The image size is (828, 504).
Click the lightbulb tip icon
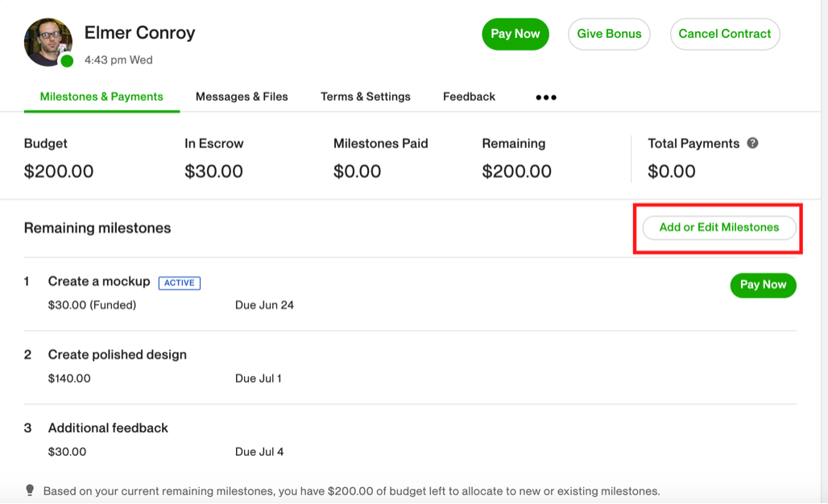pyautogui.click(x=30, y=490)
